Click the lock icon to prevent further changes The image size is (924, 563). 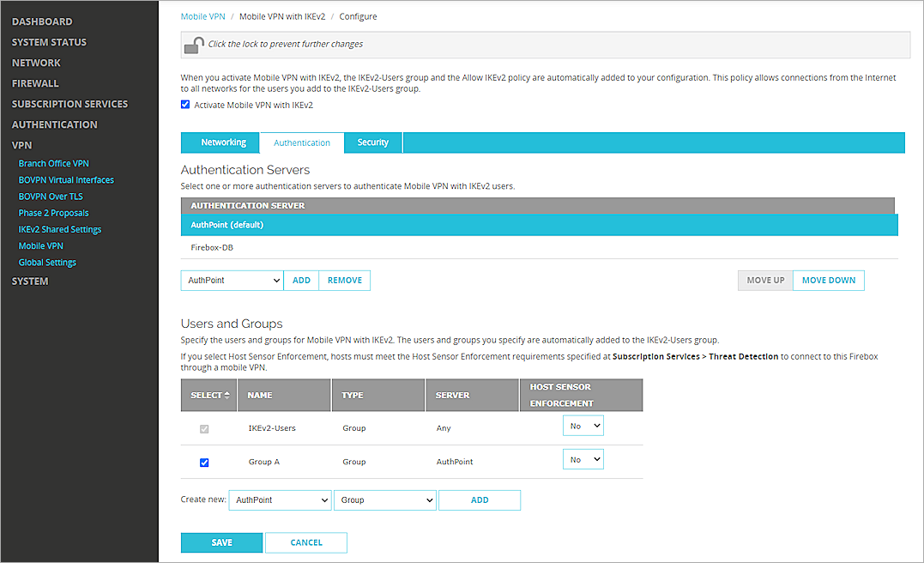(x=194, y=45)
